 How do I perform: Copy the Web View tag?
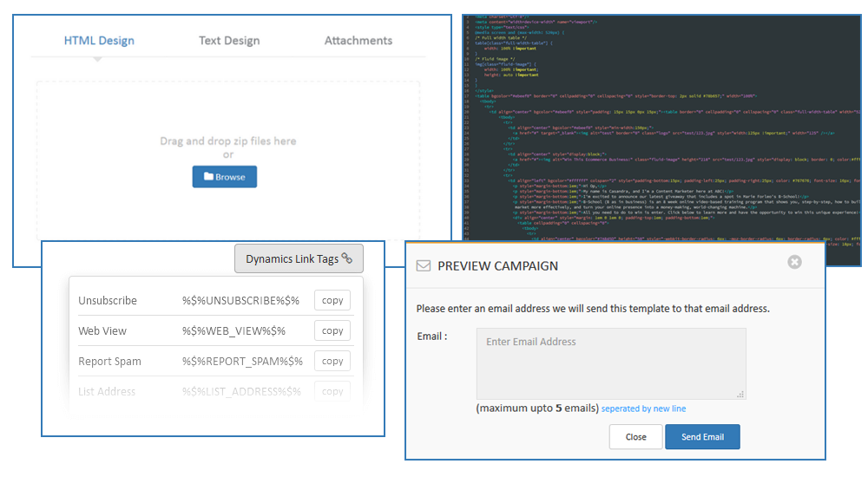pyautogui.click(x=332, y=330)
